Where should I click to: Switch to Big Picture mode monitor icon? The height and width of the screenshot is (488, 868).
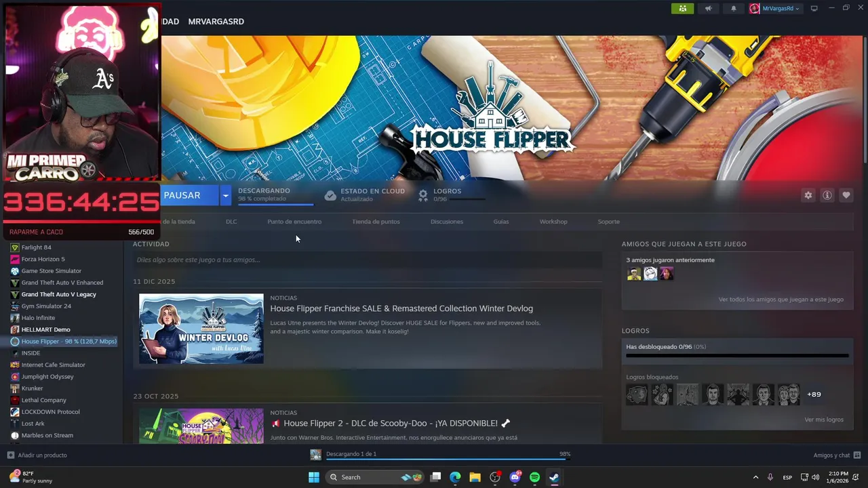(814, 8)
